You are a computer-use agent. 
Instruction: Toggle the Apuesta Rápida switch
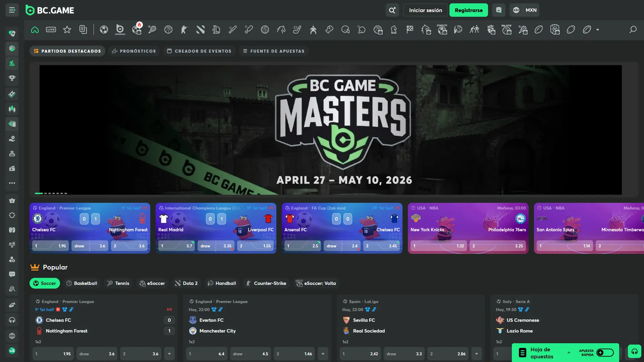point(605,353)
